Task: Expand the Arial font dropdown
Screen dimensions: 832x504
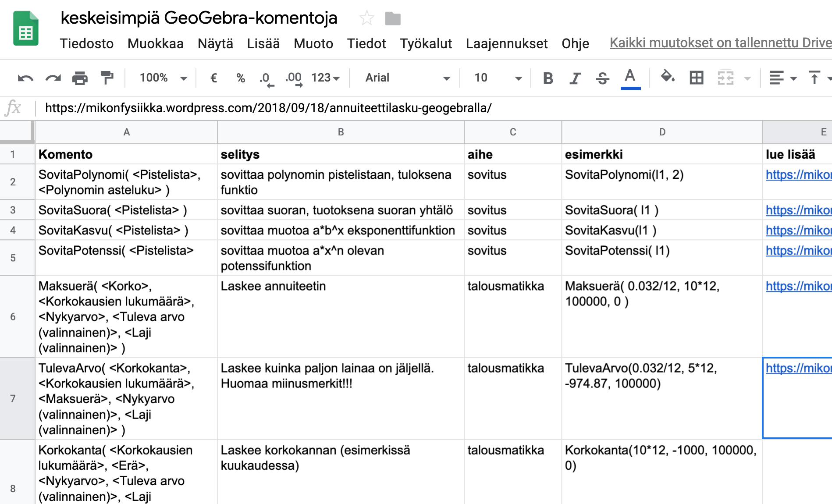Action: (x=407, y=78)
